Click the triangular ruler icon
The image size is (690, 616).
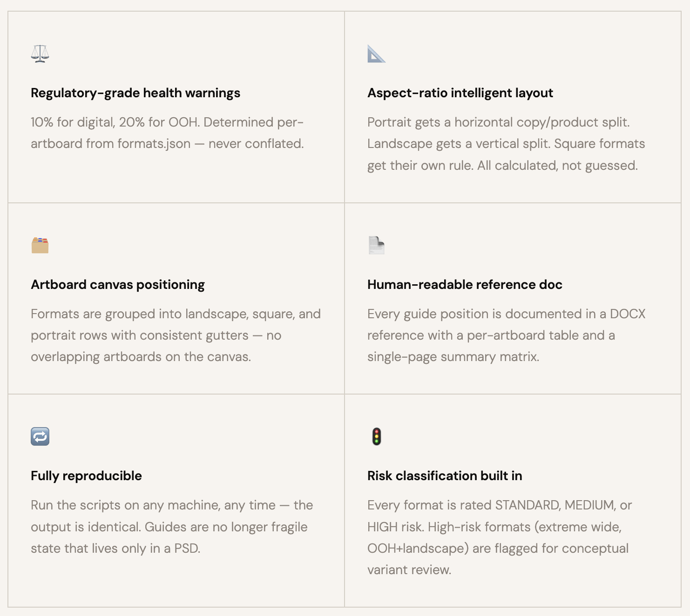point(376,54)
